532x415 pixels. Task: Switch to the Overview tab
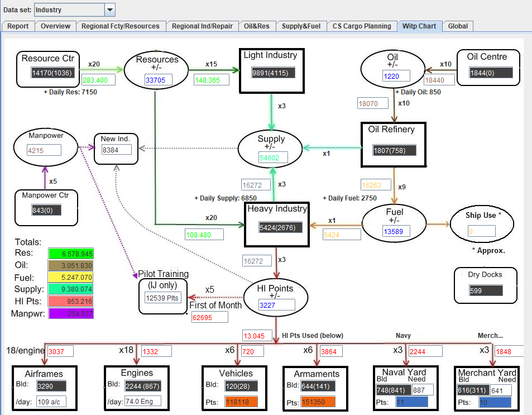(55, 26)
